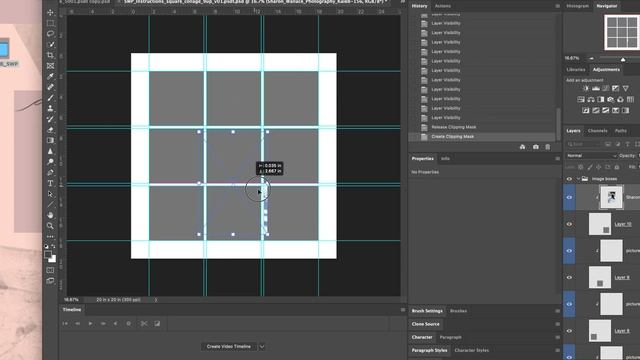Select the Path Selection tool
Screen dimensions: 640x360
click(x=50, y=194)
